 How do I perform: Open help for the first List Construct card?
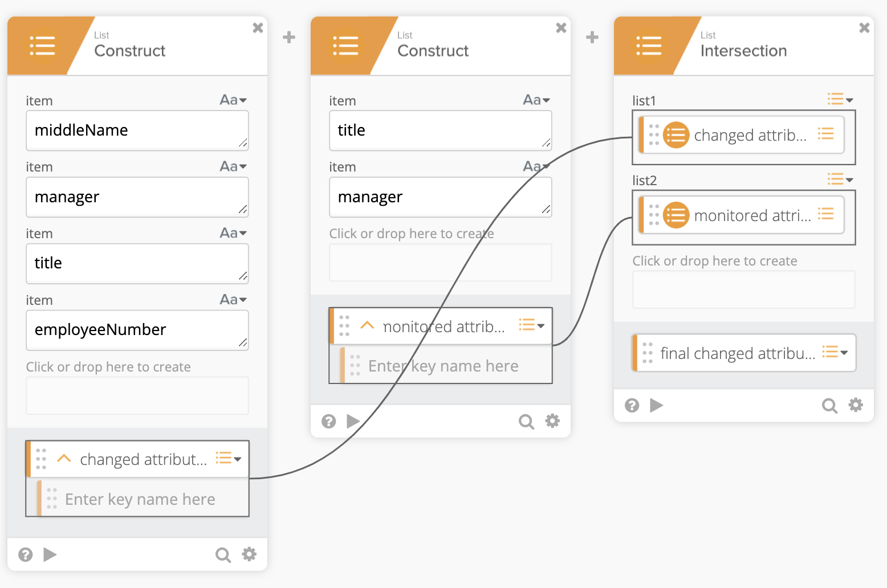pyautogui.click(x=25, y=554)
